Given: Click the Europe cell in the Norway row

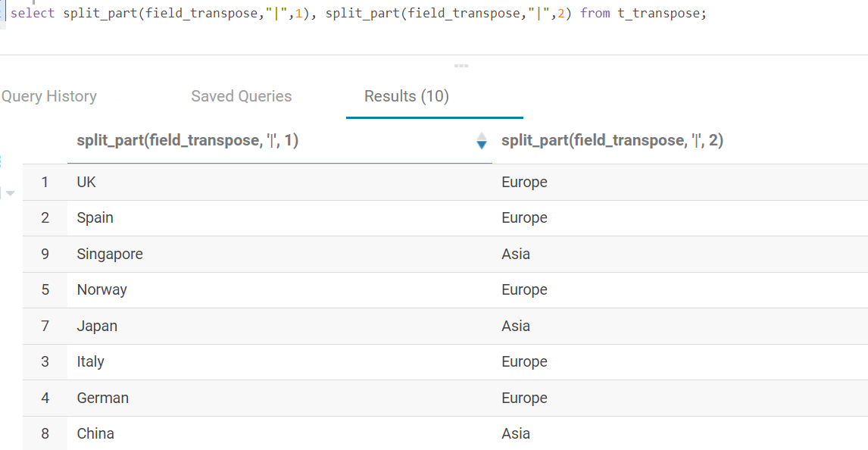Looking at the screenshot, I should pyautogui.click(x=524, y=289).
